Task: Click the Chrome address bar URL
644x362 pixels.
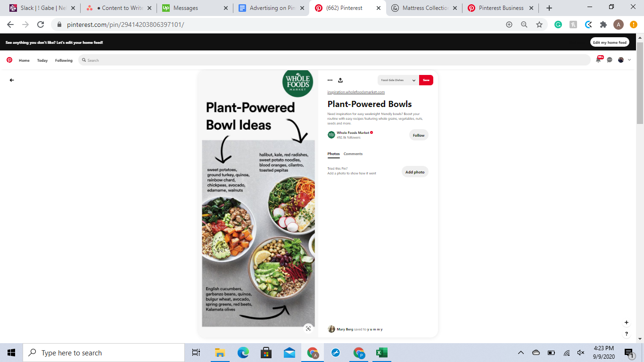Action: [125, 25]
